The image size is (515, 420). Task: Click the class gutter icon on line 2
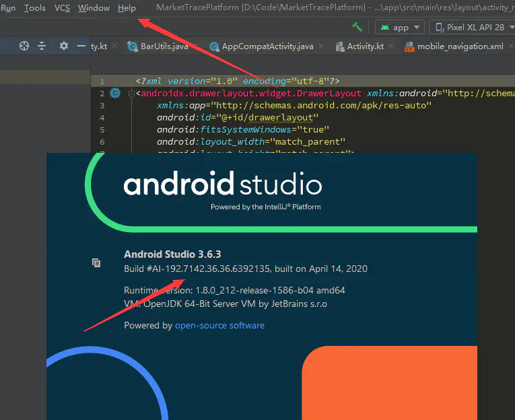point(115,94)
